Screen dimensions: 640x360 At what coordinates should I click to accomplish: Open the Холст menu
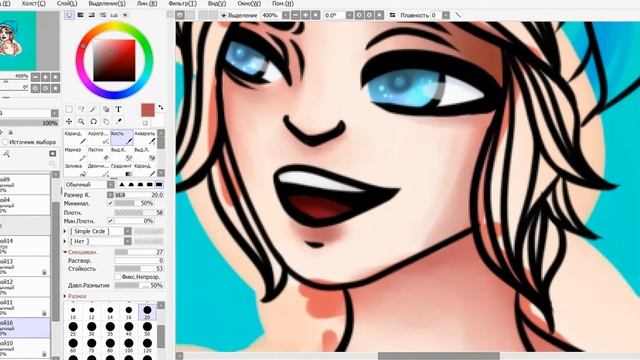(x=33, y=3)
